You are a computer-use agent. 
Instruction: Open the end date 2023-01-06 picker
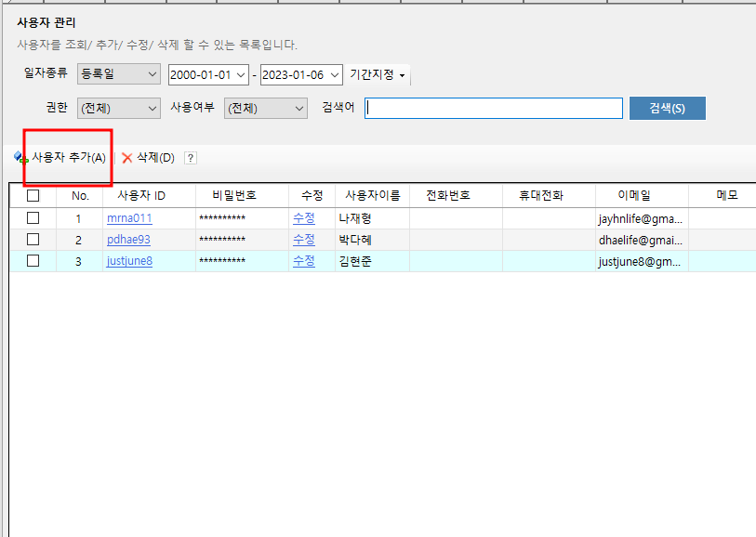point(301,74)
